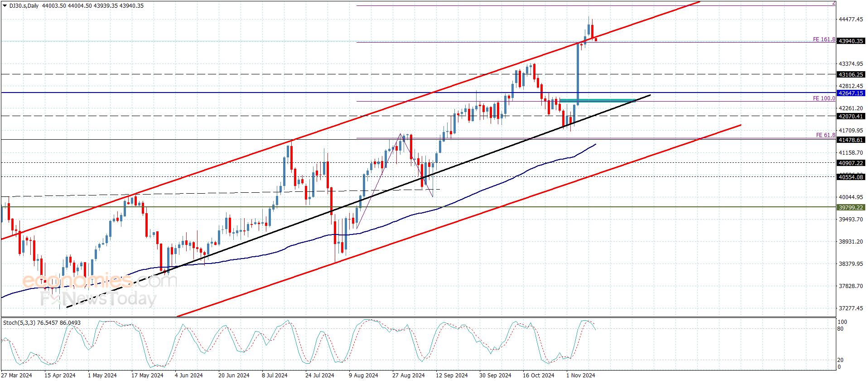The image size is (868, 381).
Task: Click the 42261.20 price axis value
Action: pyautogui.click(x=851, y=108)
